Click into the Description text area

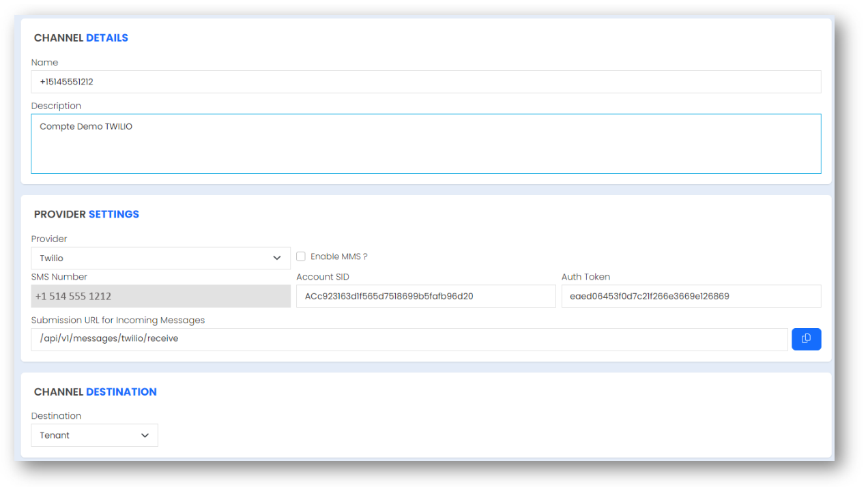(426, 144)
